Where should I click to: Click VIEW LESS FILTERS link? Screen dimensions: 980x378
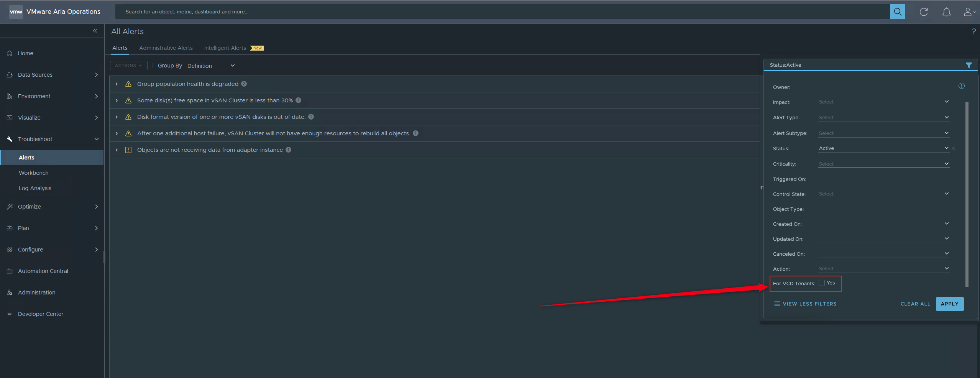805,304
